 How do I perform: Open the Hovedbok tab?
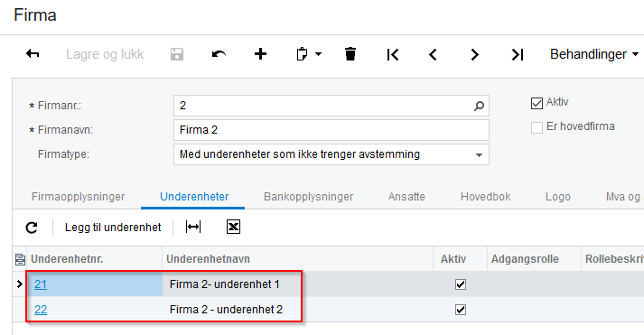485,197
